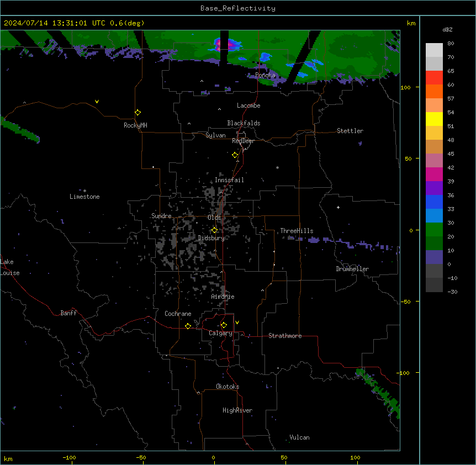Click the Cochrane town label

point(178,314)
